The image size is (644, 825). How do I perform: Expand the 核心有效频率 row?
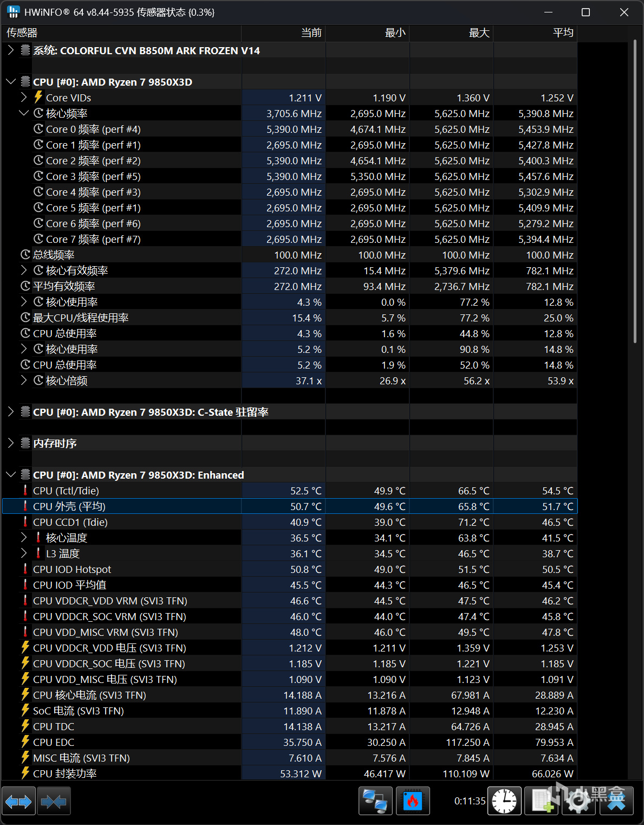tap(24, 270)
